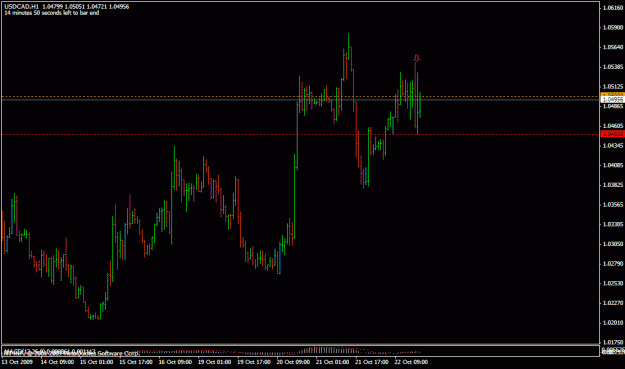Click the MACD indicator label in subwindow
Image resolution: width=625 pixels, height=369 pixels.
click(50, 351)
